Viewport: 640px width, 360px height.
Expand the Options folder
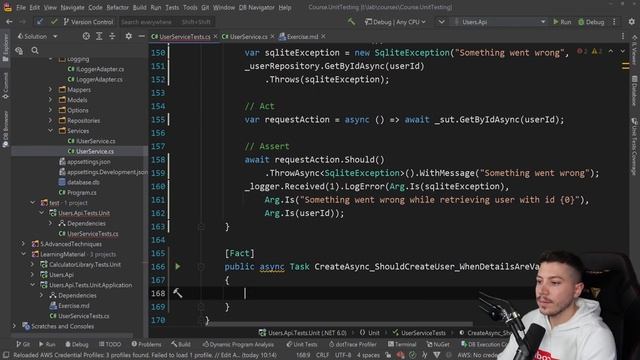coord(51,110)
